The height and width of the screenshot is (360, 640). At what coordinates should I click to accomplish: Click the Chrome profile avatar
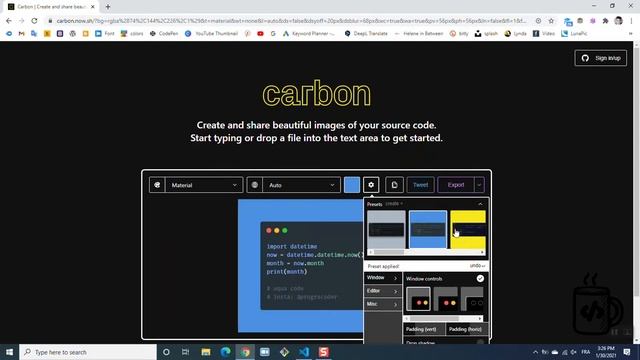coord(618,21)
